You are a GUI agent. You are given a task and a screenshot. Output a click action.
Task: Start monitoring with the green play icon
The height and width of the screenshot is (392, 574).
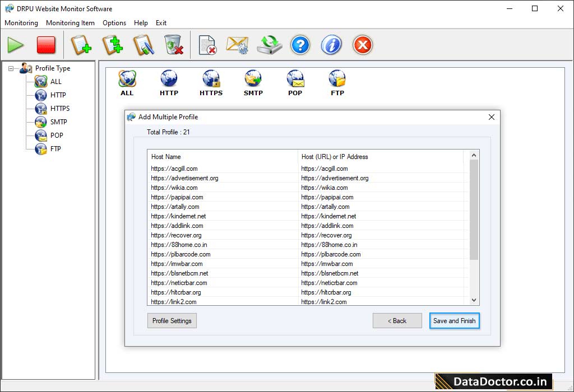pos(16,45)
